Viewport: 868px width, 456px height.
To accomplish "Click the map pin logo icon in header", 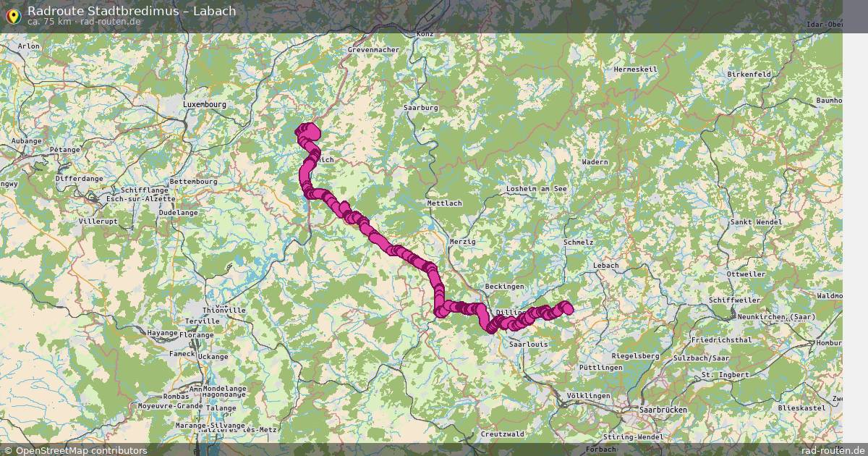I will pyautogui.click(x=13, y=15).
